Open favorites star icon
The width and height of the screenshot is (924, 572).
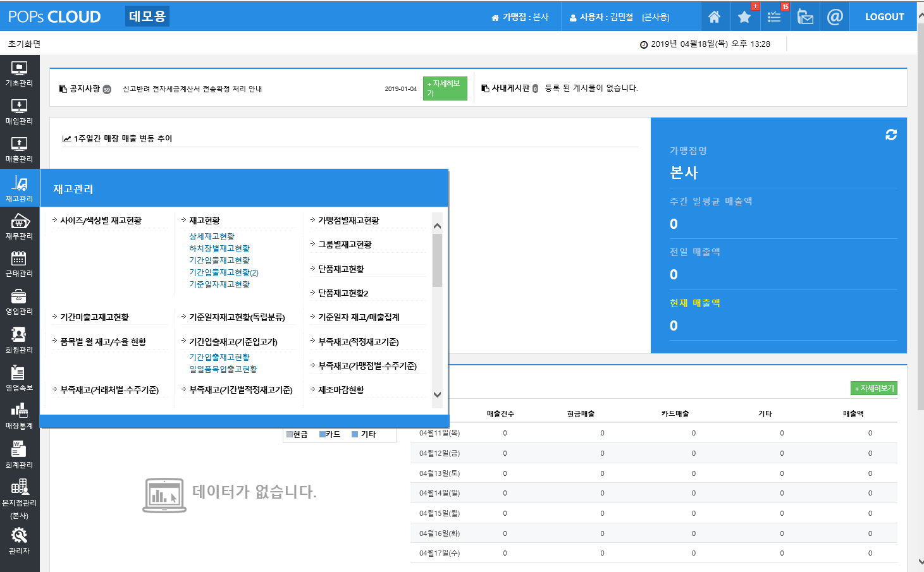pyautogui.click(x=744, y=17)
